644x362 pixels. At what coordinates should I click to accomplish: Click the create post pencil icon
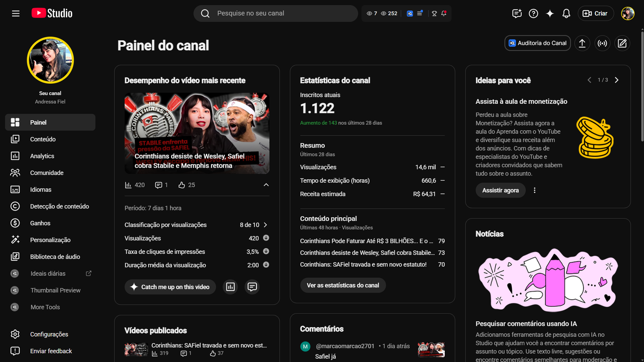(622, 43)
